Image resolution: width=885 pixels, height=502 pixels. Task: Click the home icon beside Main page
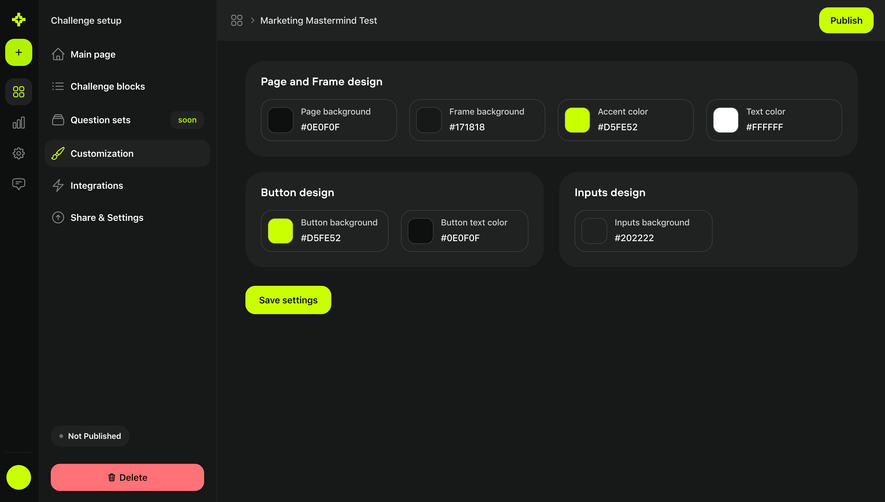(x=58, y=54)
